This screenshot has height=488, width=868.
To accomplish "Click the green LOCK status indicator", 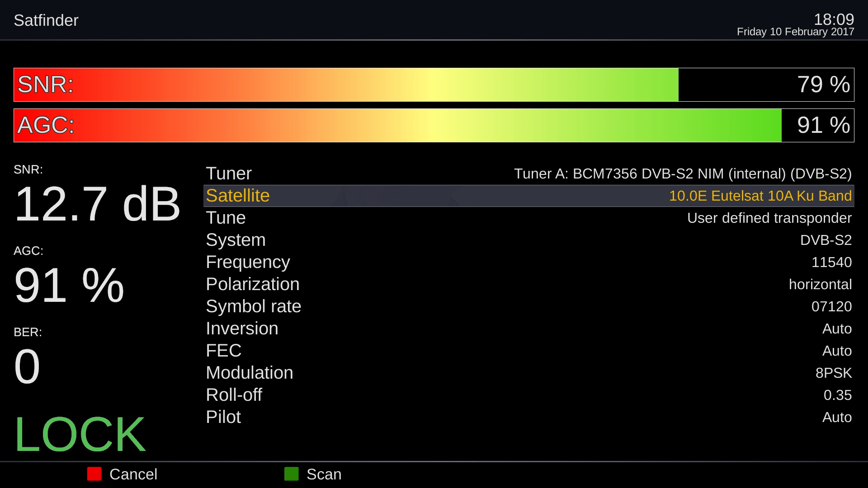I will (x=80, y=434).
